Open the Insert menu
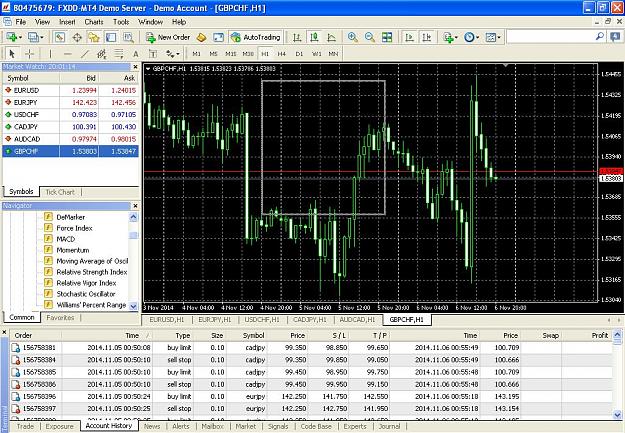This screenshot has width=625, height=433. tap(67, 22)
